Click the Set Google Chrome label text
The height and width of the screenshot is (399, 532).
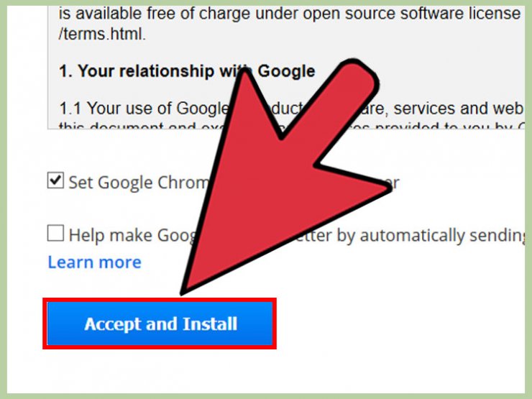tap(139, 183)
